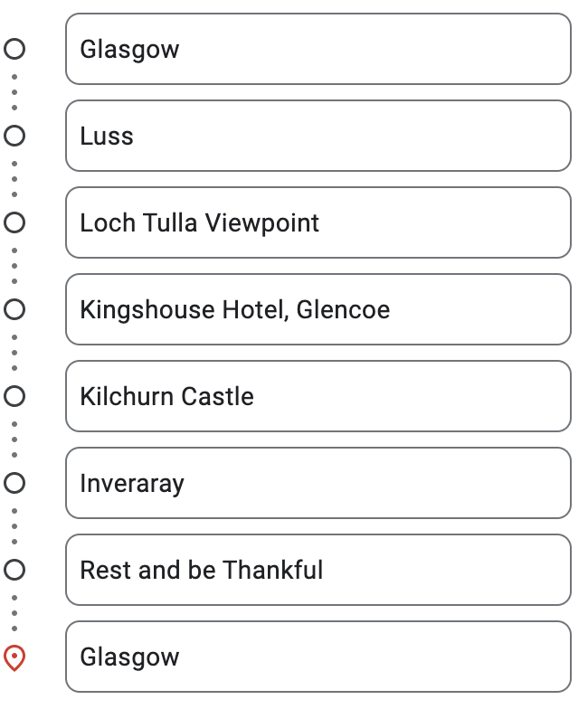Viewport: 588px width, 709px height.
Task: Select the Kingshouse Hotel, Glencoe stop field
Action: pos(318,309)
